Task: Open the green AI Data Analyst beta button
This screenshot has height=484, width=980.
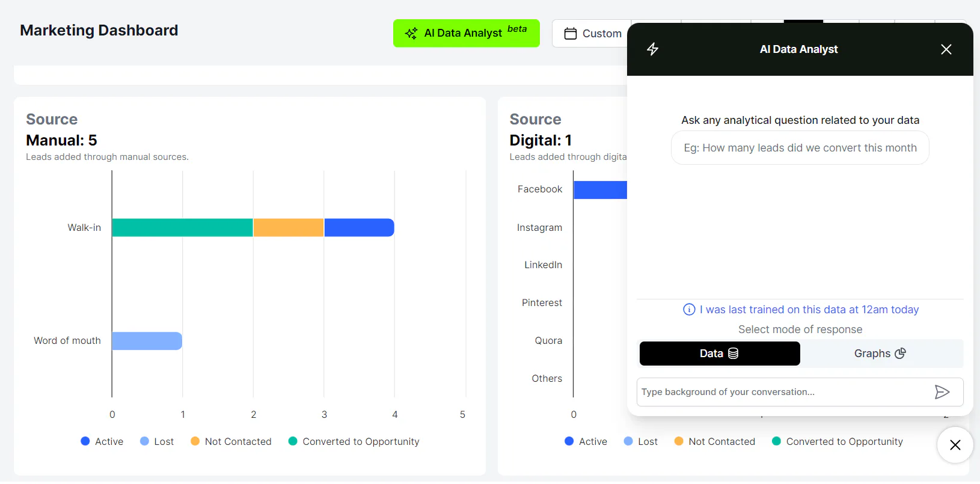Action: [x=466, y=33]
